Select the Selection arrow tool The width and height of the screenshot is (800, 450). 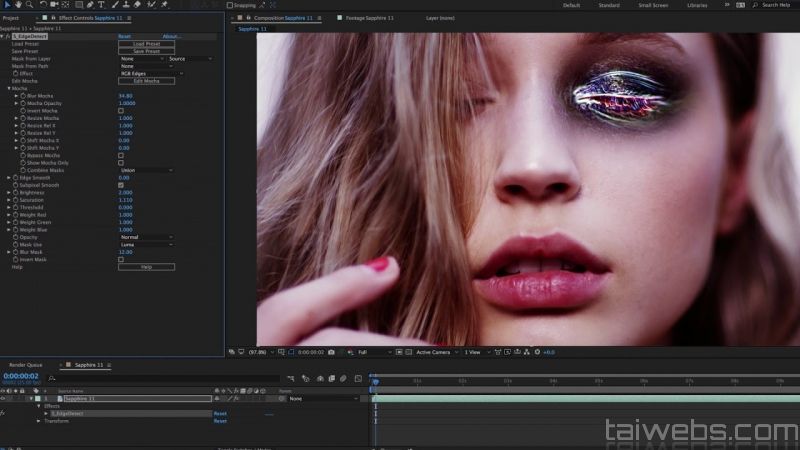(6, 5)
